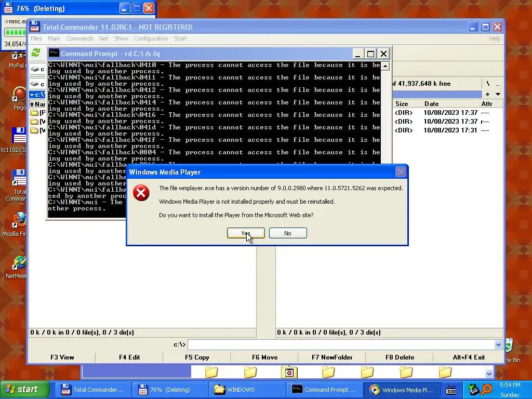532x399 pixels.
Task: Select the row with r--- attribute
Action: pos(448,122)
